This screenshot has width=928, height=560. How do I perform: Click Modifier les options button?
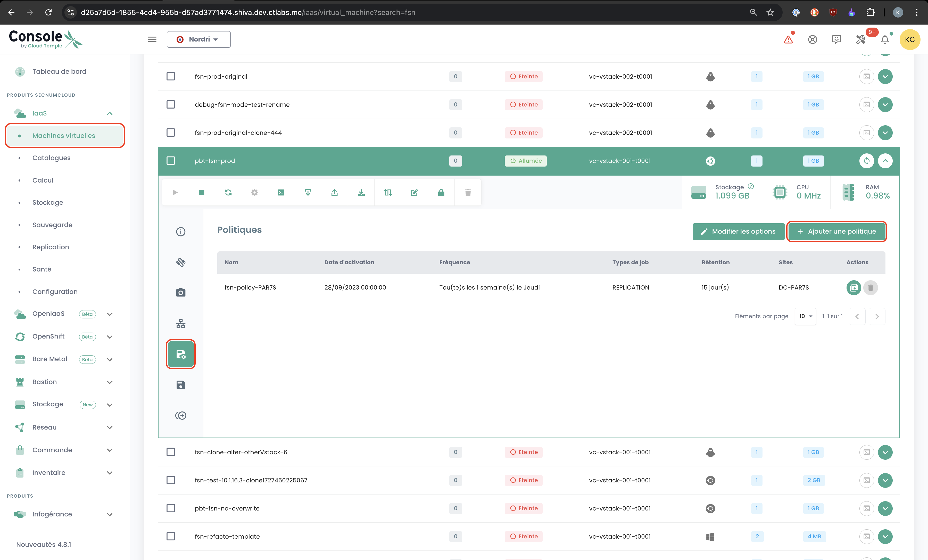click(x=738, y=231)
